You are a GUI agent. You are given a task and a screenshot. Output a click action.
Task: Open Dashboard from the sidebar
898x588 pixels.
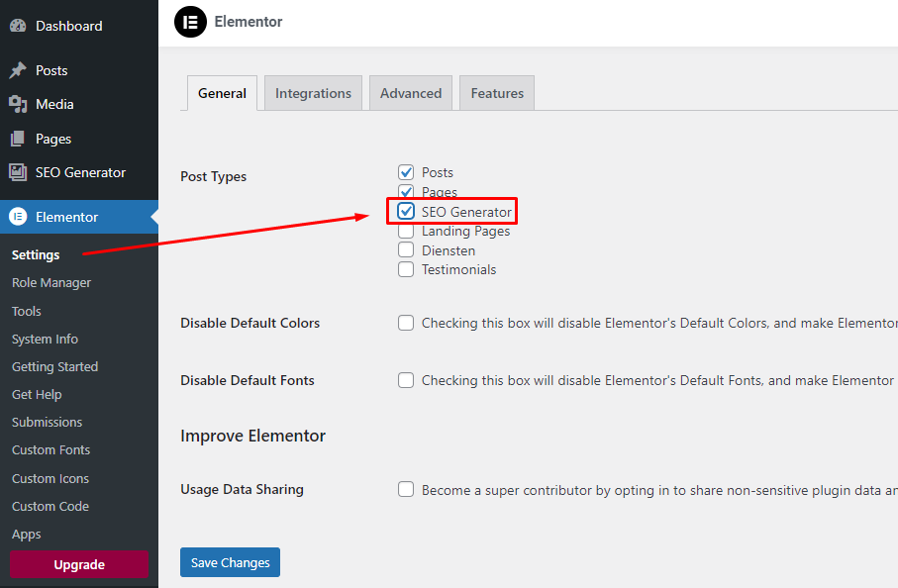tap(79, 26)
